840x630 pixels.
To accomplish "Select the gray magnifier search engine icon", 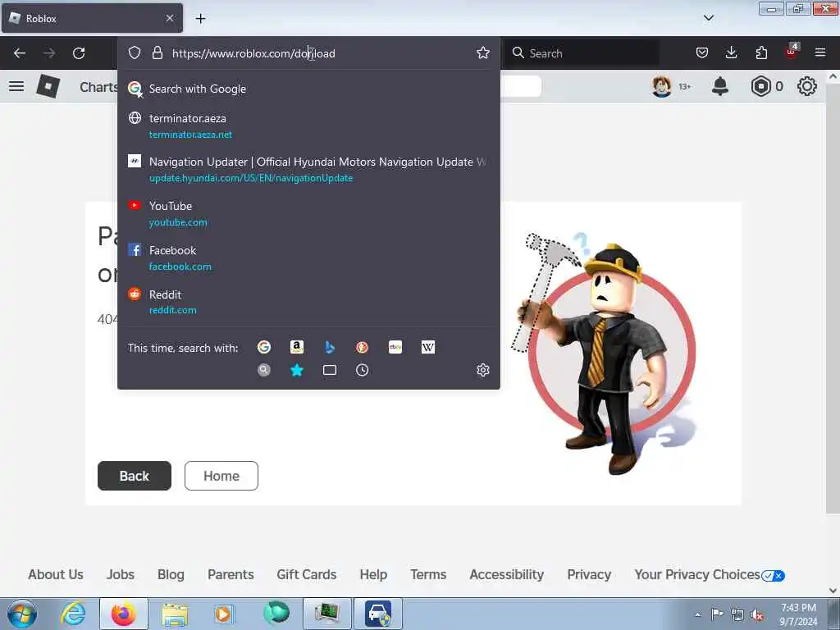I will (x=263, y=370).
